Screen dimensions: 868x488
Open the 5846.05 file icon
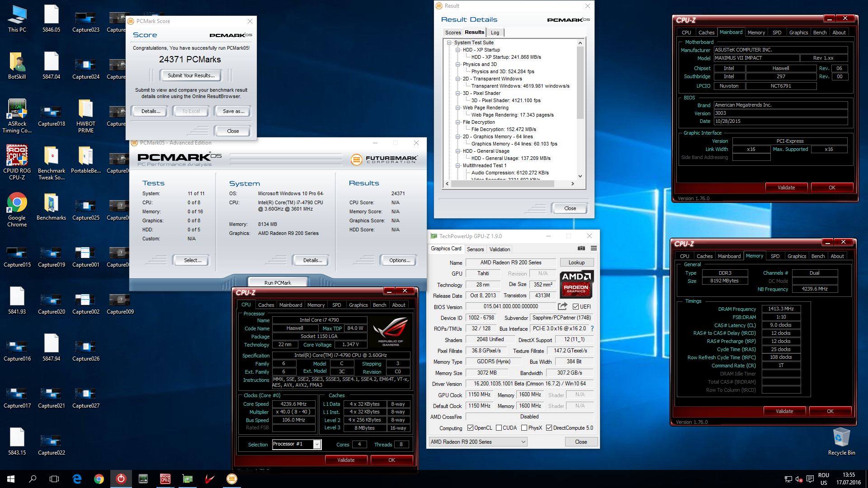point(52,19)
